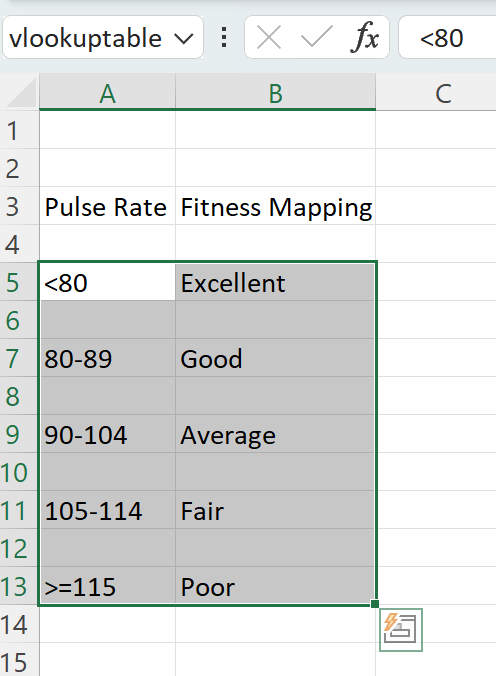Click cell containing <80
The image size is (496, 676).
pos(107,282)
